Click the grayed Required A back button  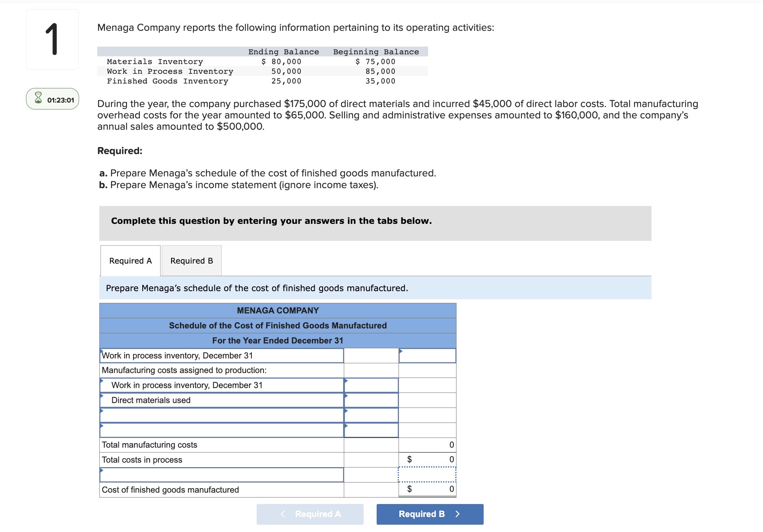click(310, 514)
